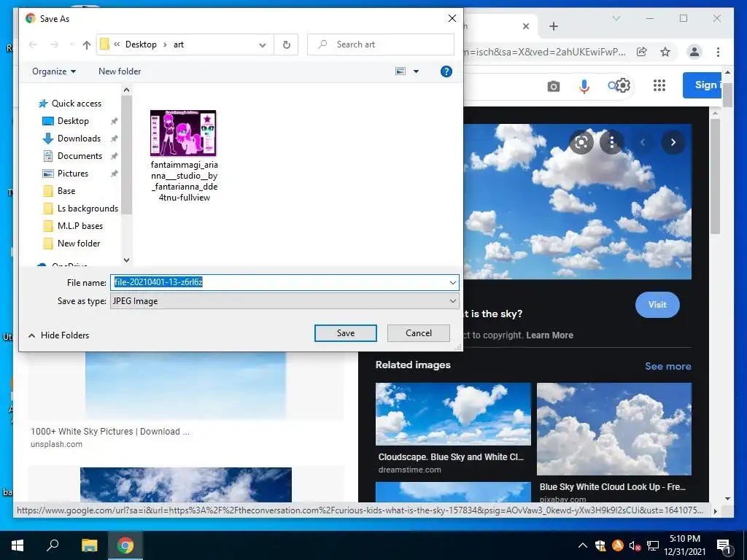747x560 pixels.
Task: Go to next image in preview
Action: [x=673, y=142]
